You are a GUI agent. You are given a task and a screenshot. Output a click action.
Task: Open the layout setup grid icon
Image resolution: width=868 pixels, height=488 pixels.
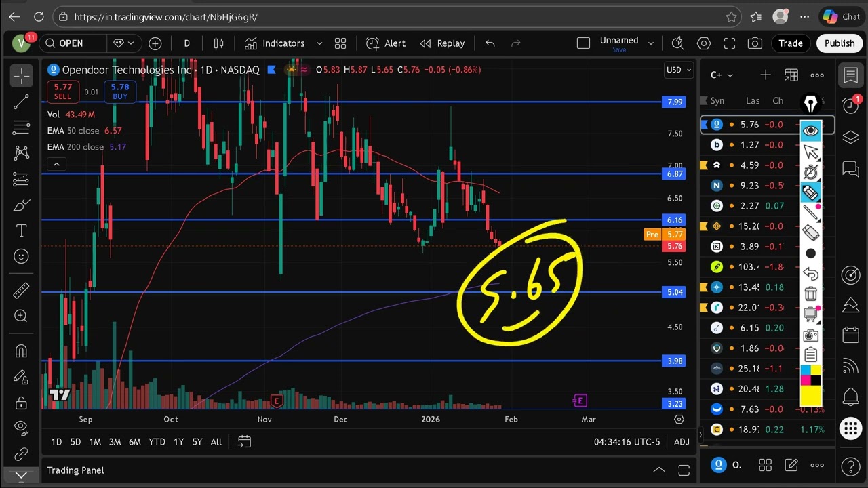[340, 43]
